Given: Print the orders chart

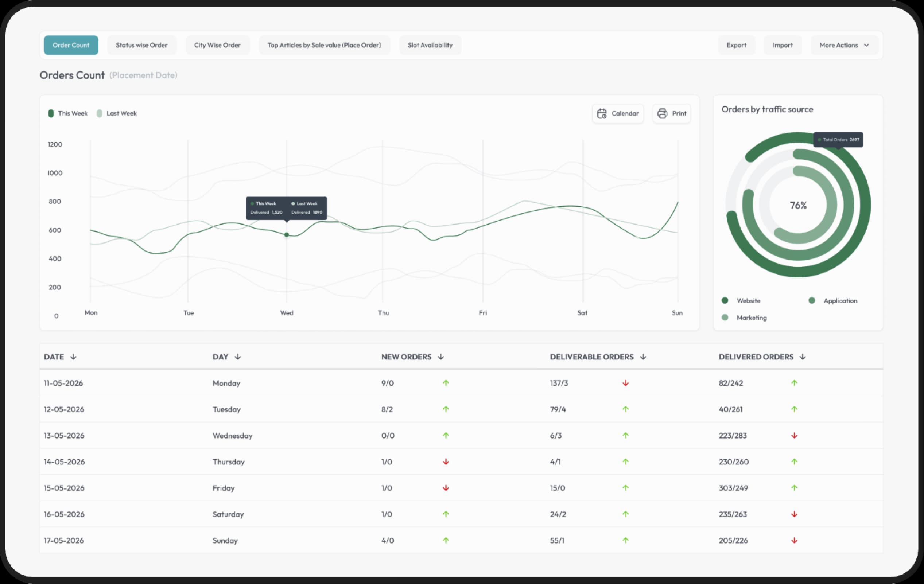Looking at the screenshot, I should click(672, 114).
